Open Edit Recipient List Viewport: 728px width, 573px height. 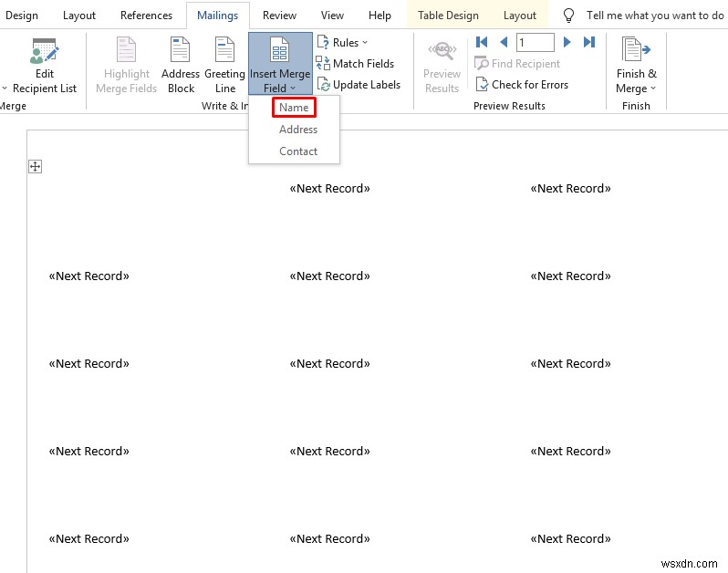[x=44, y=66]
